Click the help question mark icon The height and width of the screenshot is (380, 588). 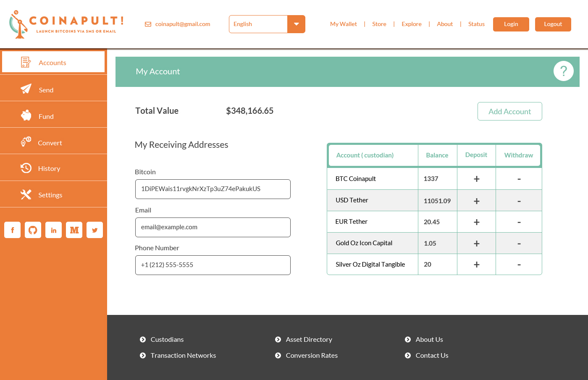564,71
